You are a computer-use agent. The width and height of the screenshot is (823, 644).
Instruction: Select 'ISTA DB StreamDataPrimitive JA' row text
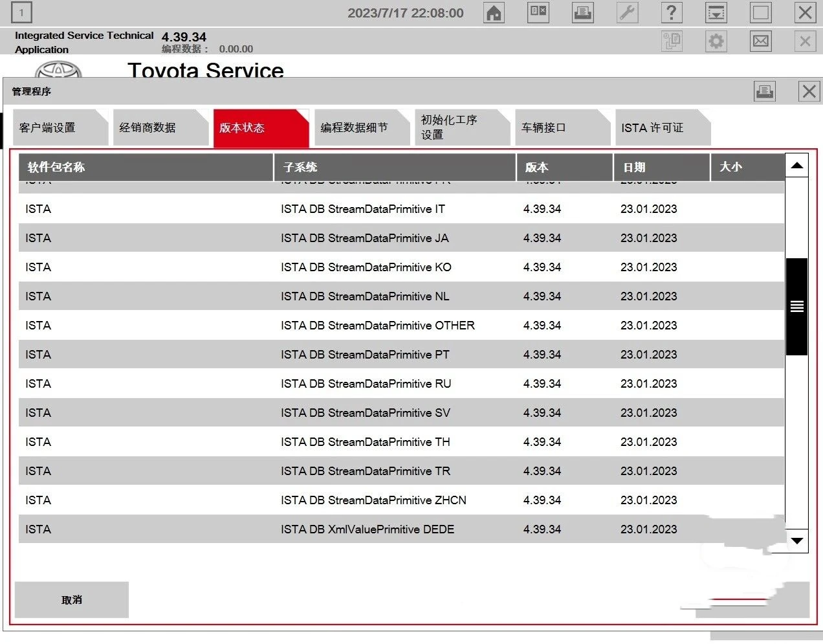click(x=365, y=238)
